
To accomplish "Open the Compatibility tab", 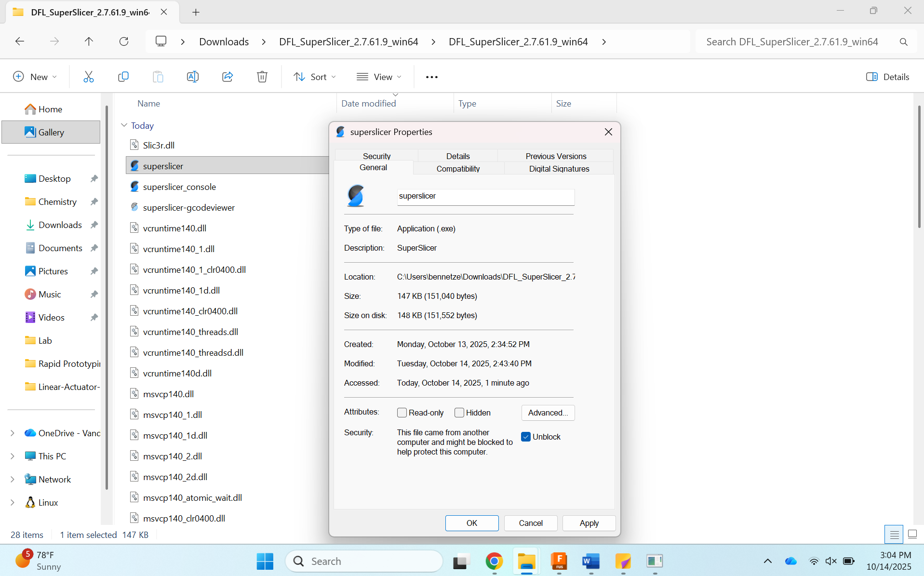I will tap(458, 168).
